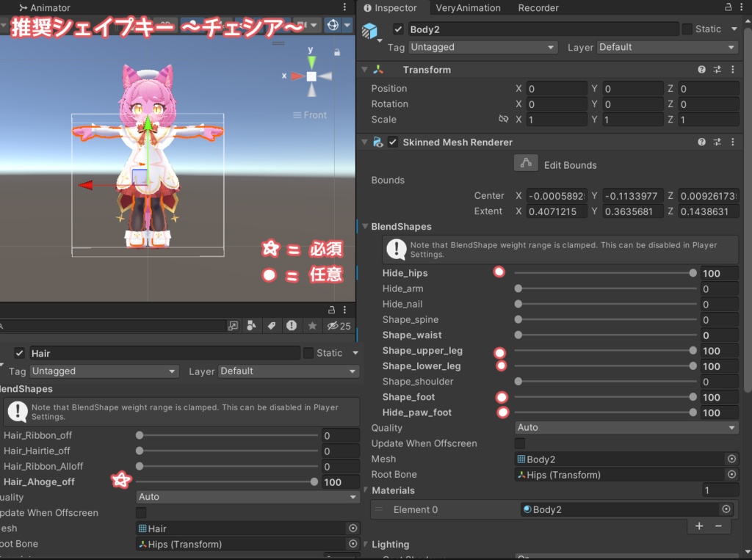Click the Position X field
This screenshot has height=560, width=752.
click(x=557, y=89)
